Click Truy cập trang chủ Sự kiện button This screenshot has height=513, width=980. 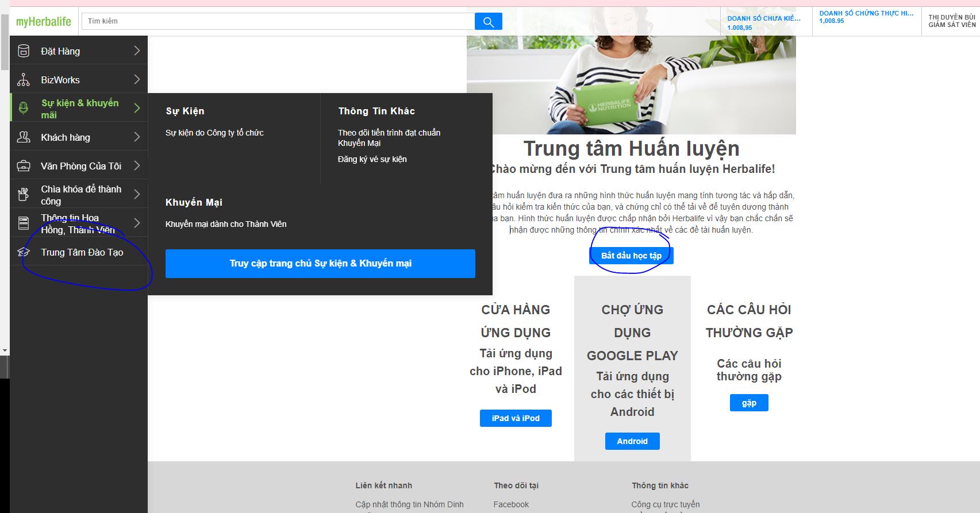[320, 264]
